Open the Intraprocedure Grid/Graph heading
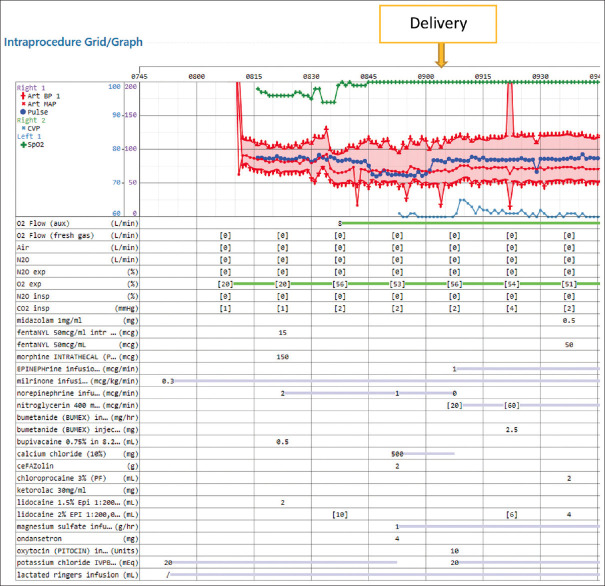This screenshot has width=605, height=586. 72,43
